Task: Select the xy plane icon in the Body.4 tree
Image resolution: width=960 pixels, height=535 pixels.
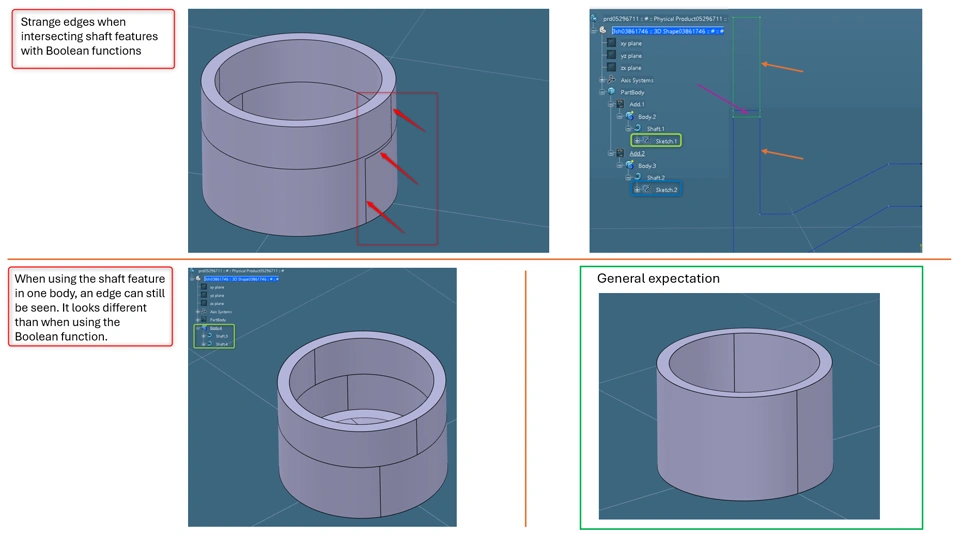Action: click(204, 287)
